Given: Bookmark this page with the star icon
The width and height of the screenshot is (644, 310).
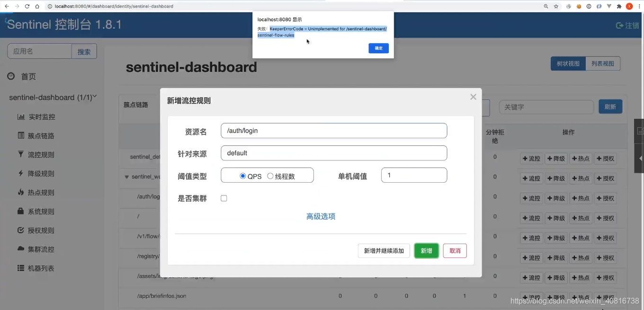Looking at the screenshot, I should pyautogui.click(x=556, y=6).
